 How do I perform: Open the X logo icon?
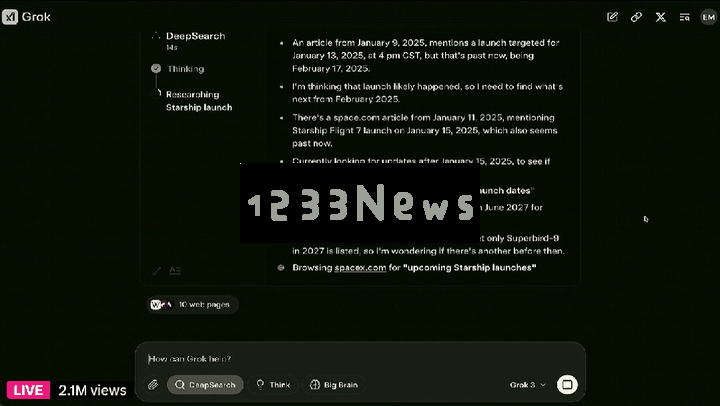[x=660, y=17]
